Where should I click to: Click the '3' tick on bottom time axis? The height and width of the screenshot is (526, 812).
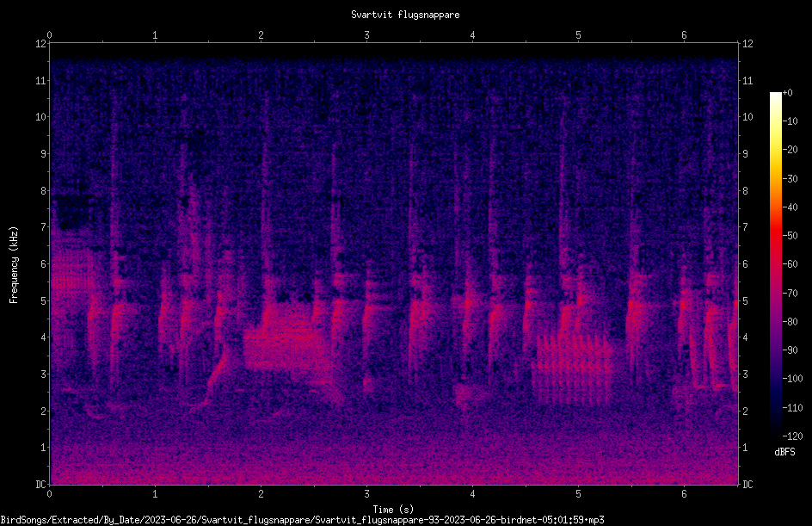coord(366,494)
